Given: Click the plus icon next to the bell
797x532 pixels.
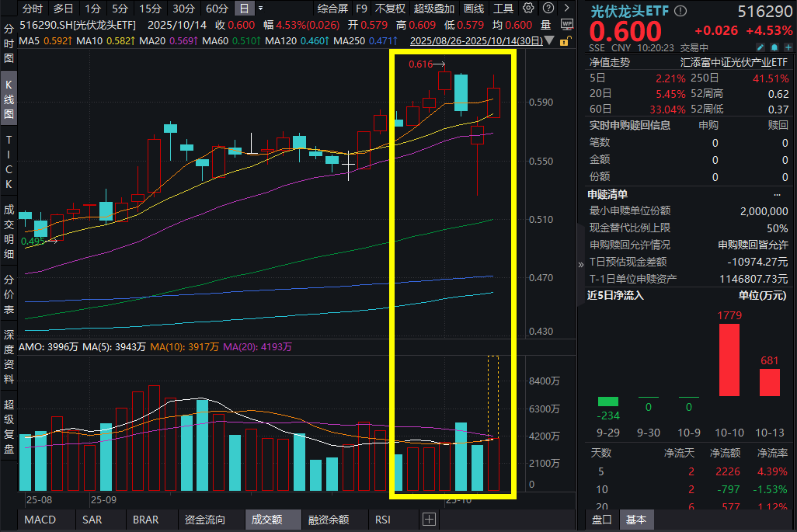Looking at the screenshot, I should click(x=788, y=47).
